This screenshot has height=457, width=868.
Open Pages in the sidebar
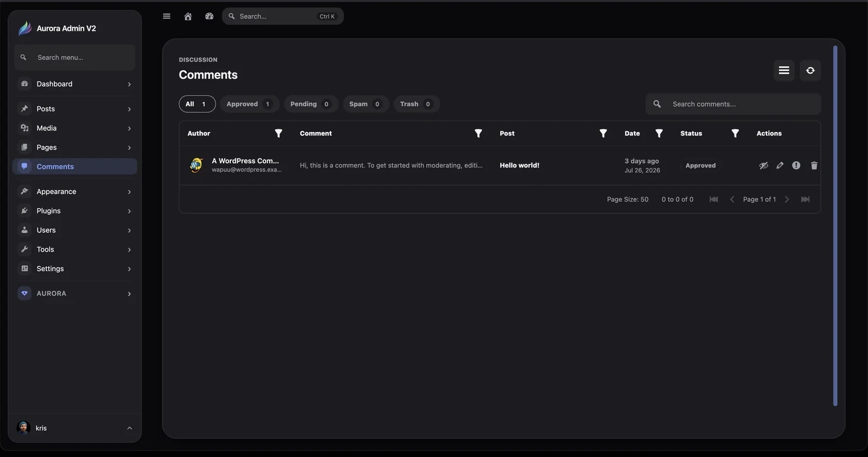(x=75, y=147)
